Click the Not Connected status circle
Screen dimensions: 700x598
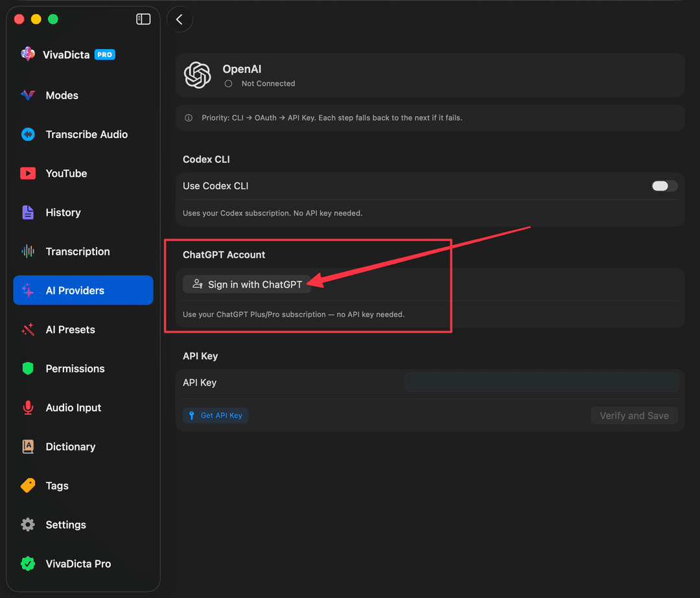[x=227, y=84]
